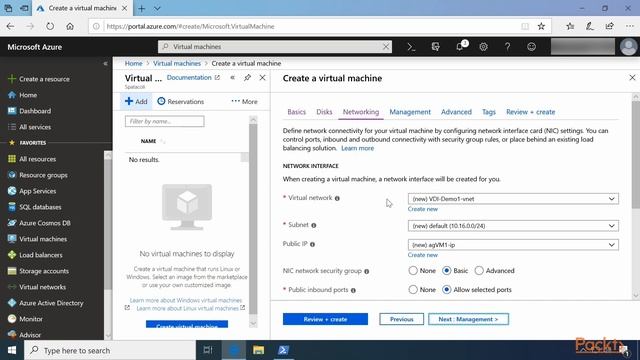Screen dimensions: 640x360
Task: Click Subnet info icon
Action: (314, 225)
